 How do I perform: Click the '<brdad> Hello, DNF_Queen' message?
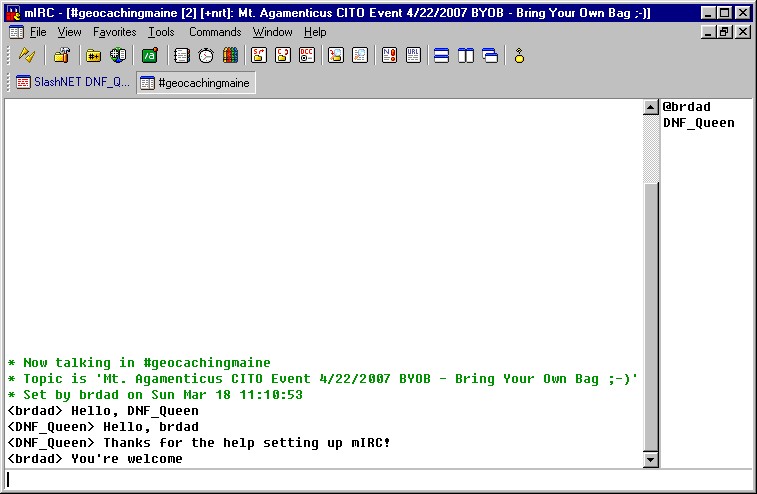[103, 410]
